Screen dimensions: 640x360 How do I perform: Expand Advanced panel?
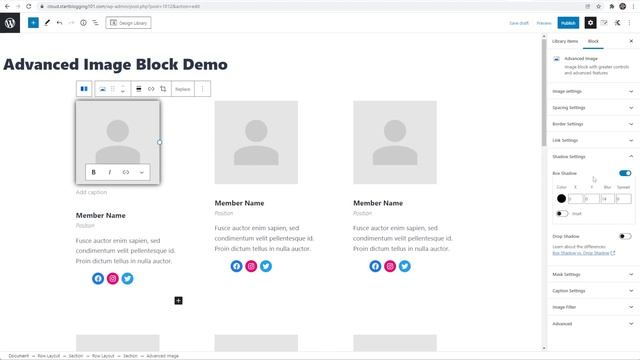click(x=593, y=324)
